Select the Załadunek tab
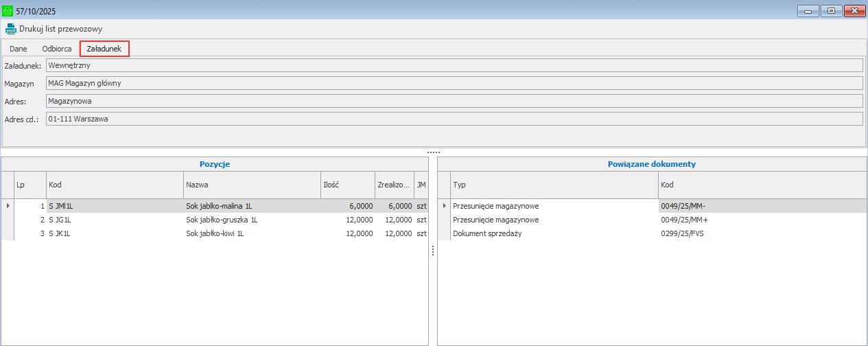Screen dimensions: 868x346 click(x=104, y=49)
